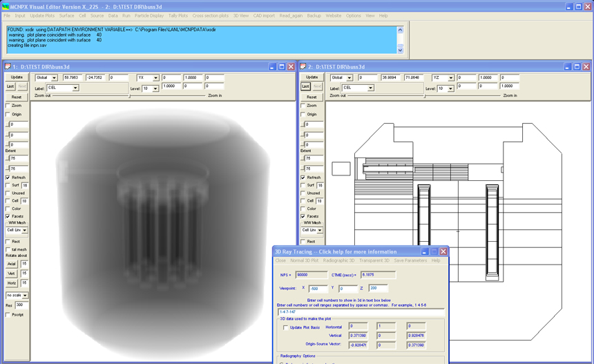Open YX plane dropdown in window 1
Screen dimensions: 594x364
(155, 77)
